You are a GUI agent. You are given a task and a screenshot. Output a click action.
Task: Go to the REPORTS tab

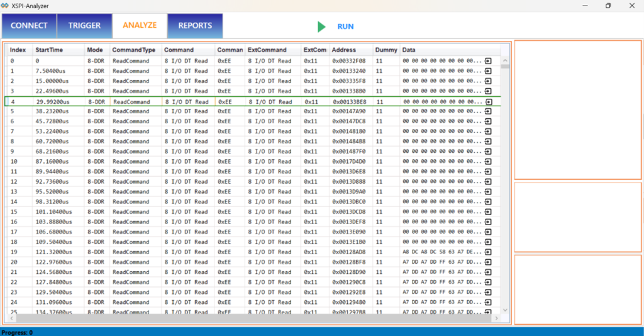195,26
